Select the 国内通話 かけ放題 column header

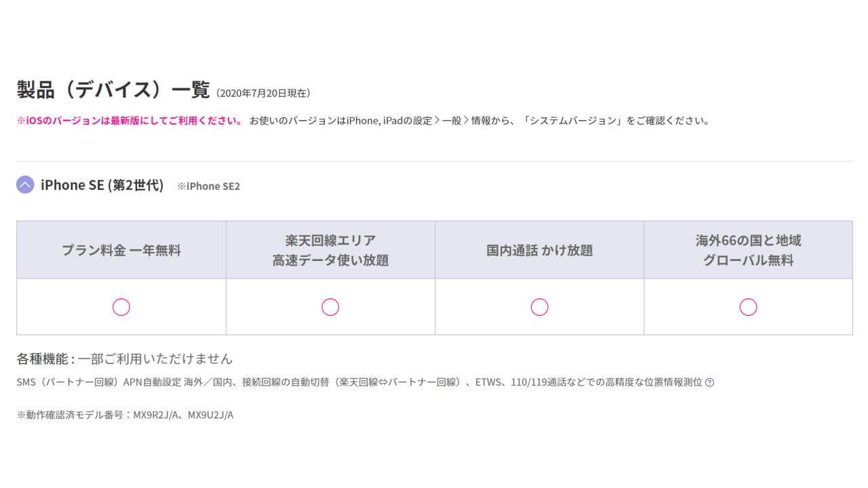[x=539, y=250]
